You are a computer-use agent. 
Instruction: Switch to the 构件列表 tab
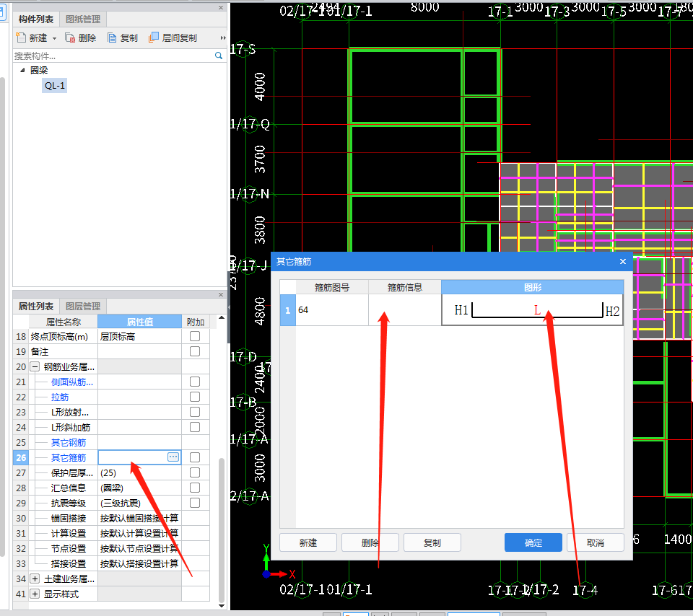36,19
